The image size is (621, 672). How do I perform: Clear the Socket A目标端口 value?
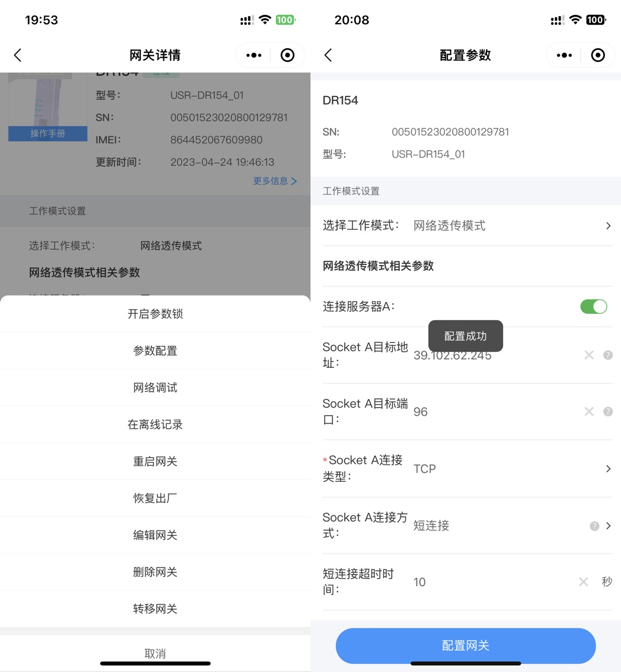point(589,412)
